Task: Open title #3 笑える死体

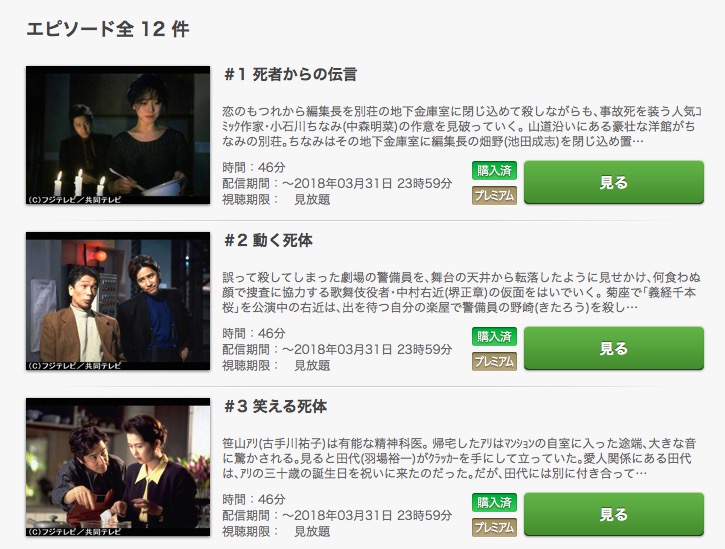Action: [x=276, y=407]
